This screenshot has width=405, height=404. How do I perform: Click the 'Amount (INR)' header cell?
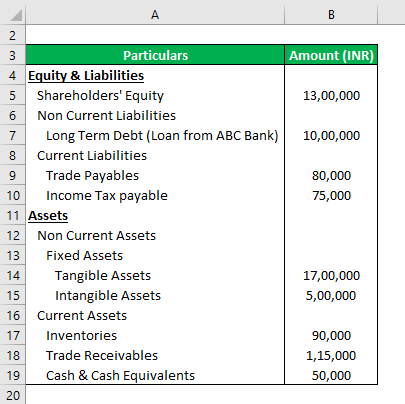click(331, 55)
